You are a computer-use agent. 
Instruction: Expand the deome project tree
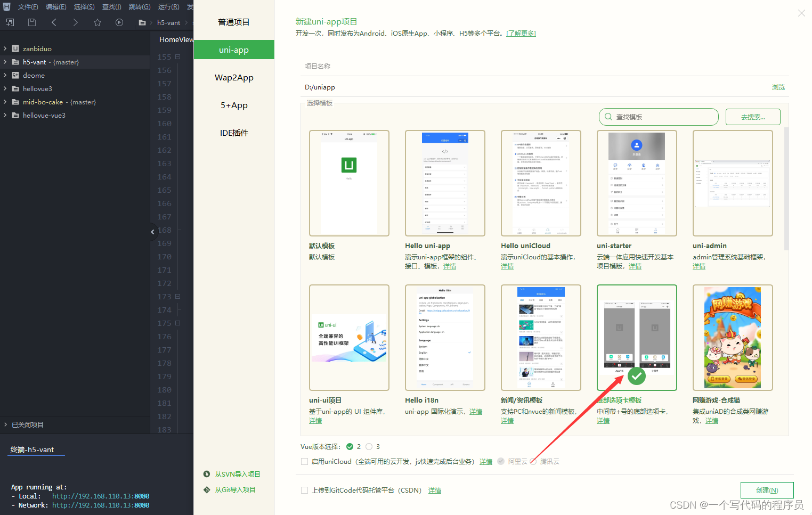click(x=5, y=75)
